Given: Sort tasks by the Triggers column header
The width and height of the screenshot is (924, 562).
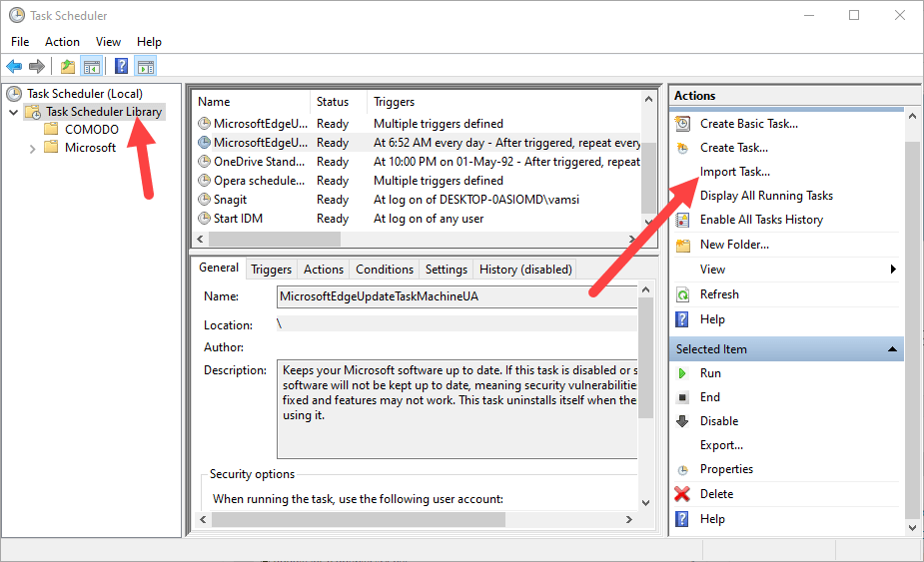Looking at the screenshot, I should click(x=504, y=102).
